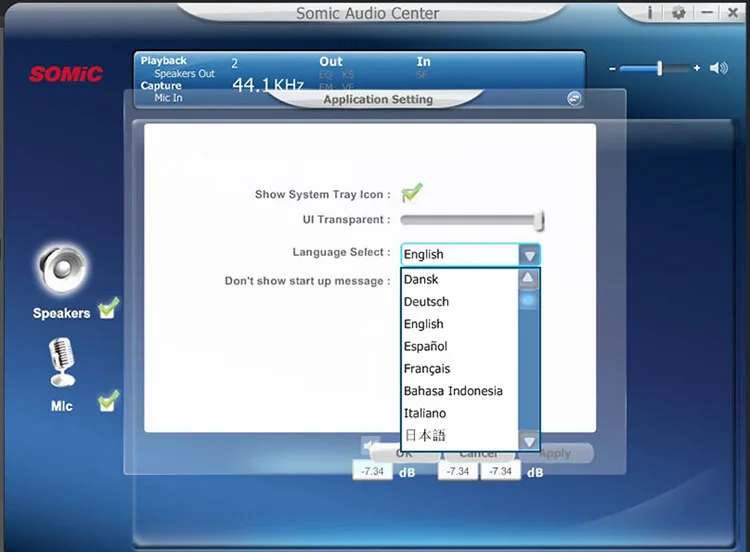
Task: Click the leftmost -7.34 dB value box
Action: pos(372,472)
